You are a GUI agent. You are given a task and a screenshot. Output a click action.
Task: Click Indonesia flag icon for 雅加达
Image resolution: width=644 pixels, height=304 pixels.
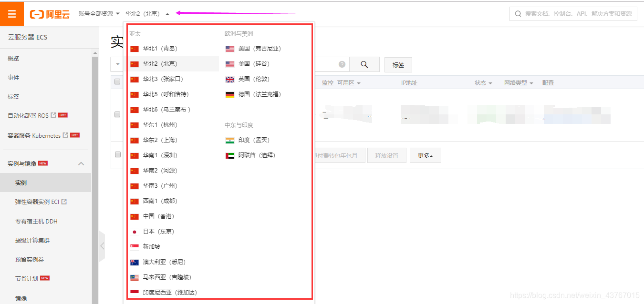pyautogui.click(x=134, y=293)
